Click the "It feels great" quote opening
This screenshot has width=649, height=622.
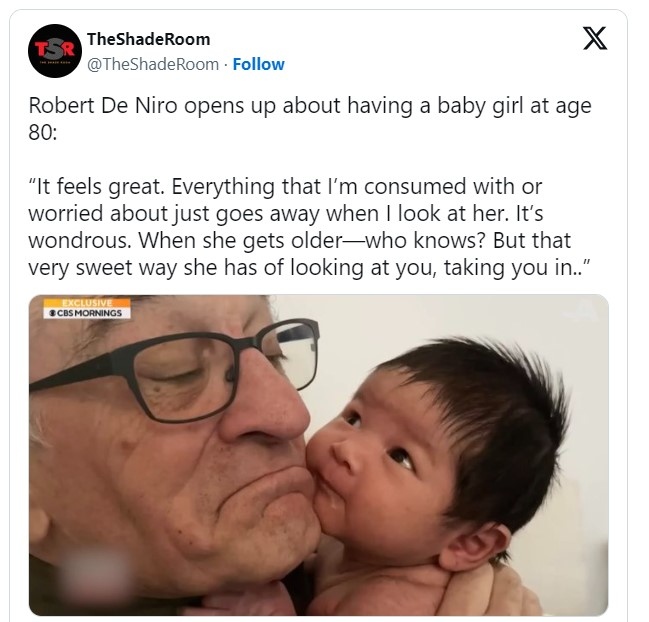[96, 186]
